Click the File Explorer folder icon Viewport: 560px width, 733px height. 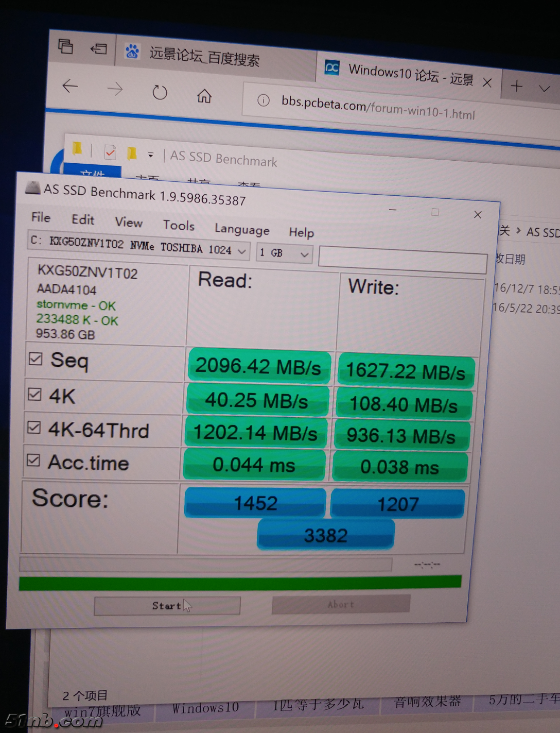[77, 149]
